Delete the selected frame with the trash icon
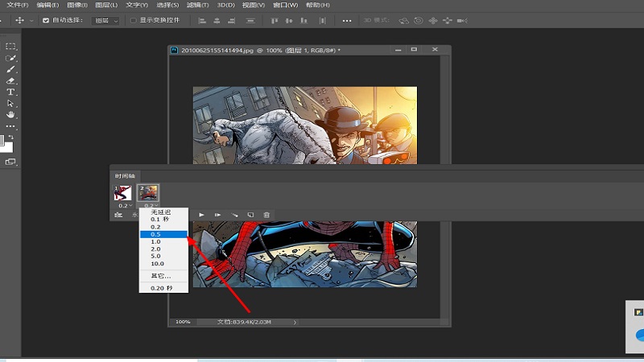 [266, 215]
